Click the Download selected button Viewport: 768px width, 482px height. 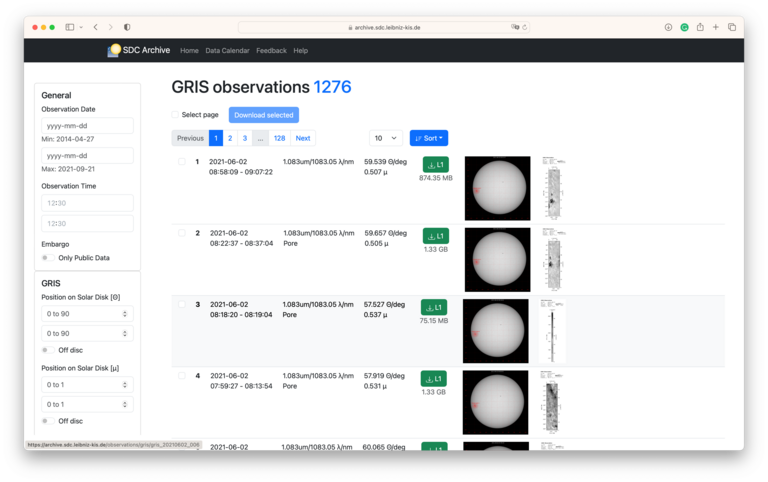coord(263,115)
